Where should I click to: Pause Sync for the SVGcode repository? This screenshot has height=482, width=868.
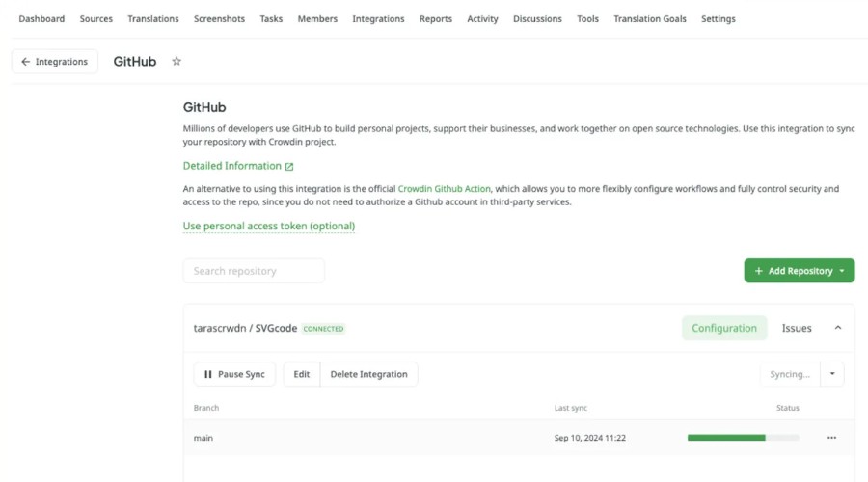pos(234,374)
